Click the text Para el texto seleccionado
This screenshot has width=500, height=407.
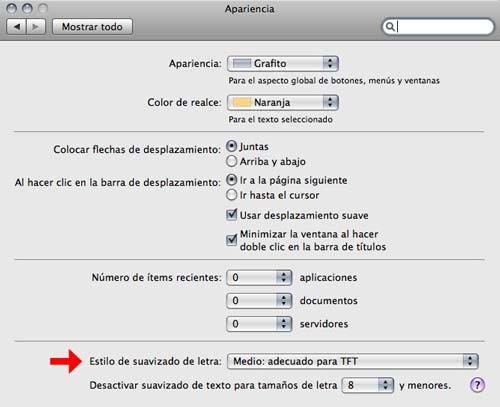281,119
